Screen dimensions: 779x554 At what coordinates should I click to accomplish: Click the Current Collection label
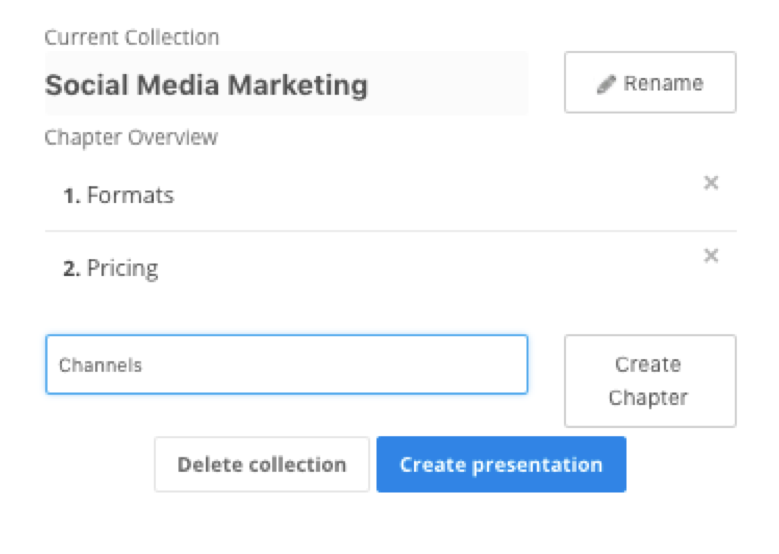[x=132, y=37]
